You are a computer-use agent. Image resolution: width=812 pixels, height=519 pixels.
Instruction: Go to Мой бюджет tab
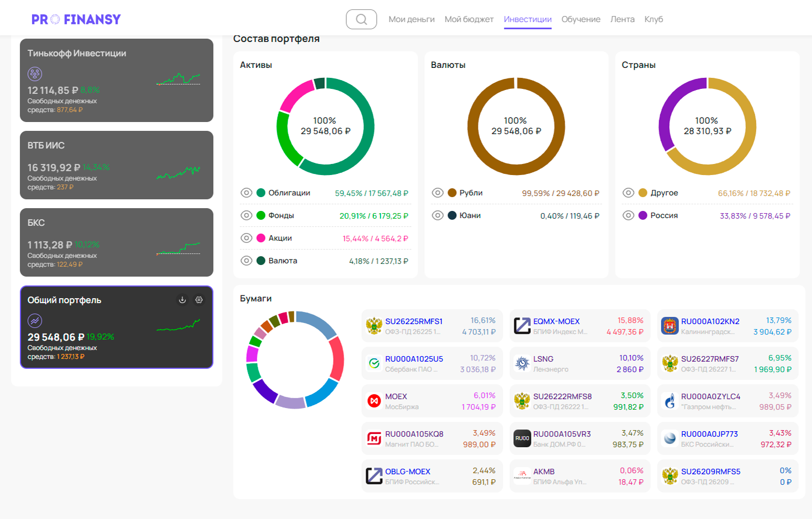coord(469,19)
